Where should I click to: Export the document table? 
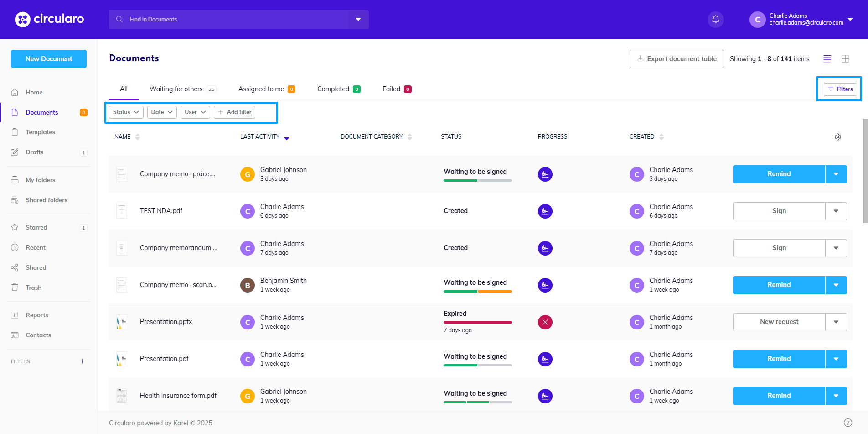coord(677,59)
